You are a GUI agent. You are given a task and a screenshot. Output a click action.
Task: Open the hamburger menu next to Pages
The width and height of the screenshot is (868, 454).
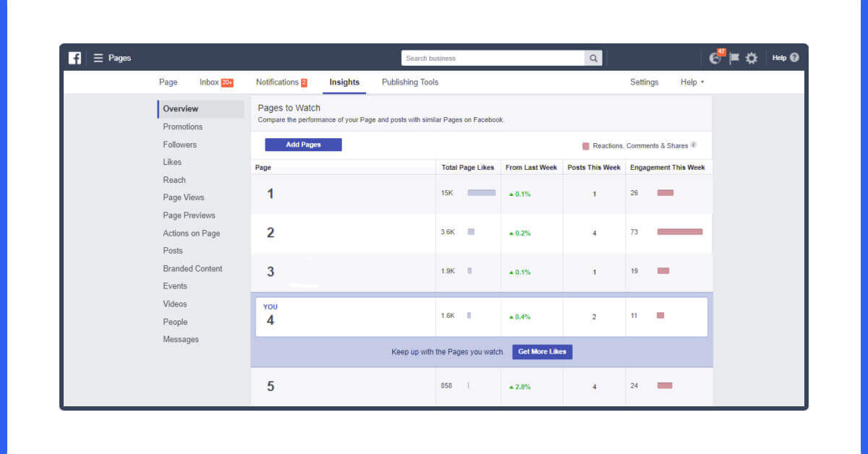pyautogui.click(x=98, y=58)
